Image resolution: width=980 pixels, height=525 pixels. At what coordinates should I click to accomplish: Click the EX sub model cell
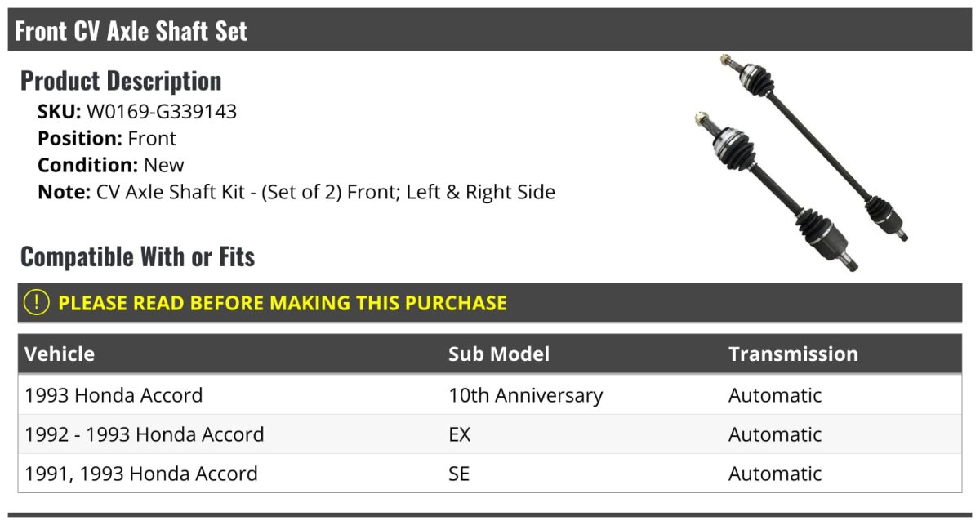click(460, 434)
